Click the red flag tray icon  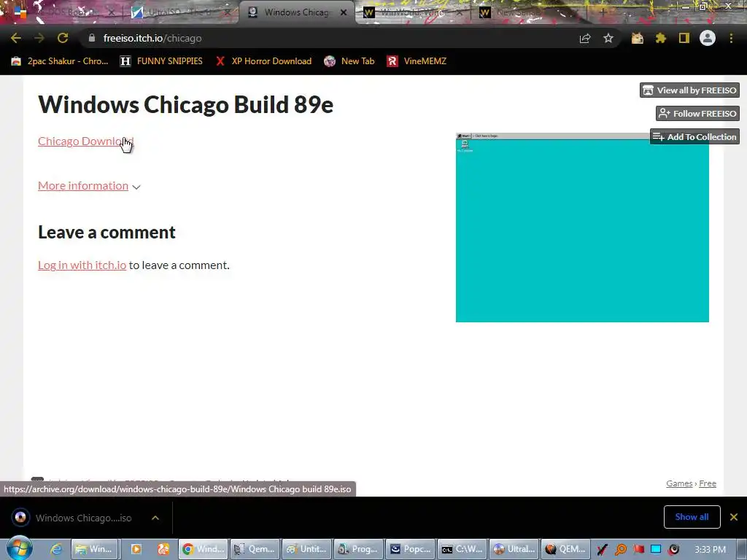pos(638,550)
